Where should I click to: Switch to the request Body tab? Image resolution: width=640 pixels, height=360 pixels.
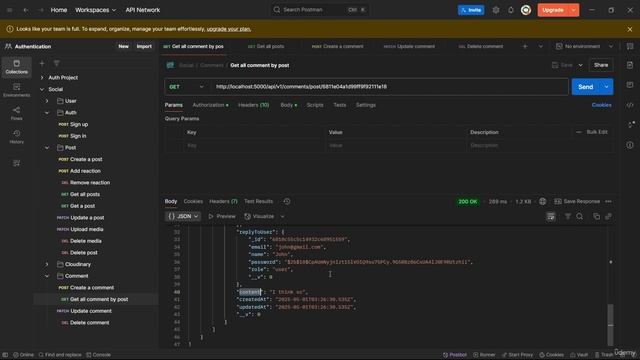click(x=288, y=105)
